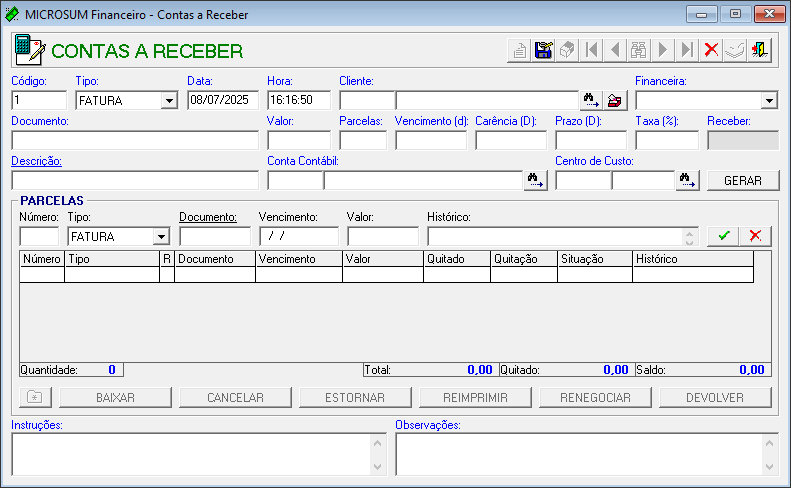Focus the Hora field
791x488 pixels.
(x=299, y=100)
